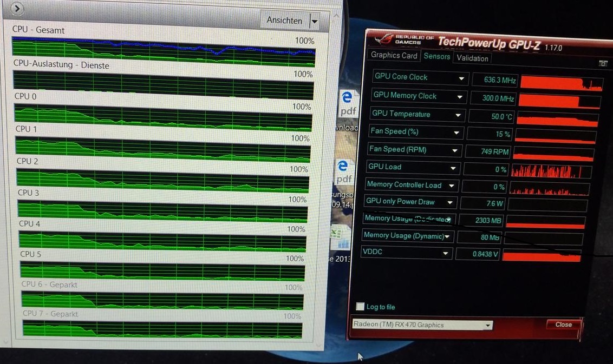
Task: Open the GPU Temperature sensor dropdown
Action: tap(458, 115)
